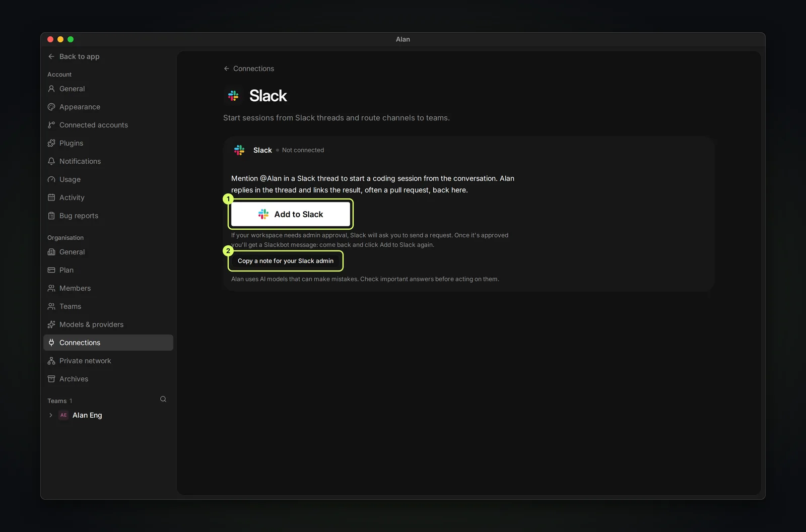Click the Connected accounts branch icon
Screen dimensions: 806x532
[x=51, y=125]
